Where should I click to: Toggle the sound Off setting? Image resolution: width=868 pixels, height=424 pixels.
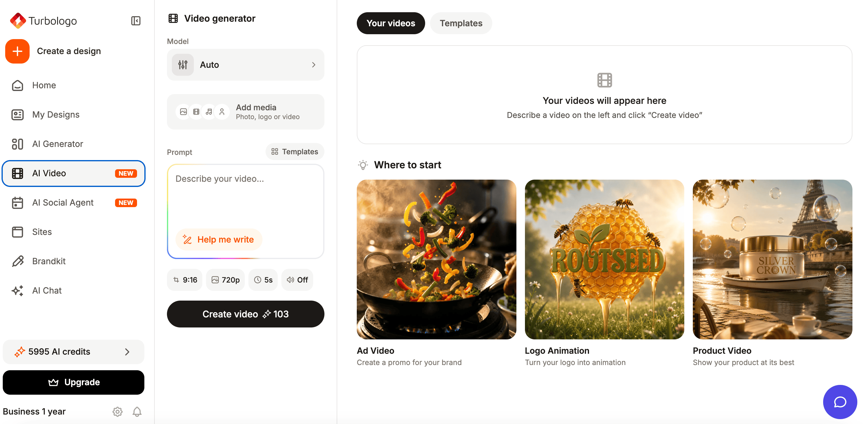tap(297, 280)
